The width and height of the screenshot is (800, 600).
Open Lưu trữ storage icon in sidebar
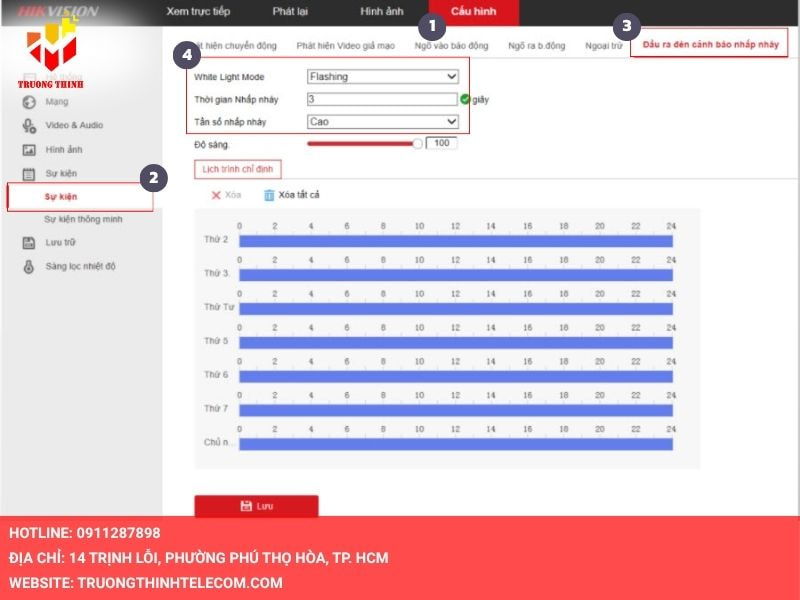(x=29, y=243)
